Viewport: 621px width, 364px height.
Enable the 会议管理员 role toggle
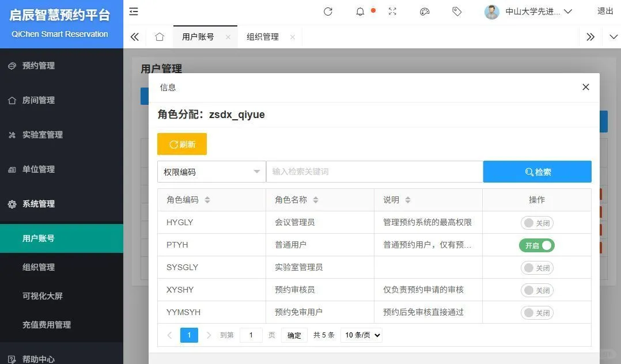pyautogui.click(x=536, y=222)
